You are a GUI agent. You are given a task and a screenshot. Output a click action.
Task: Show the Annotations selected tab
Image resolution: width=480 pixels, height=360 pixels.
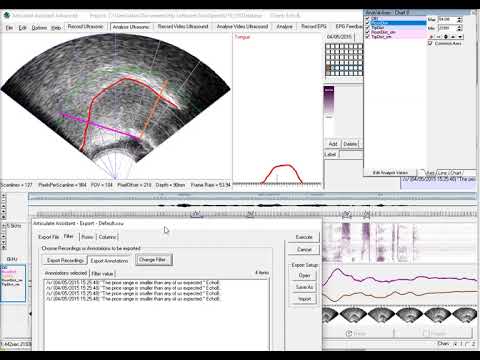pyautogui.click(x=66, y=273)
